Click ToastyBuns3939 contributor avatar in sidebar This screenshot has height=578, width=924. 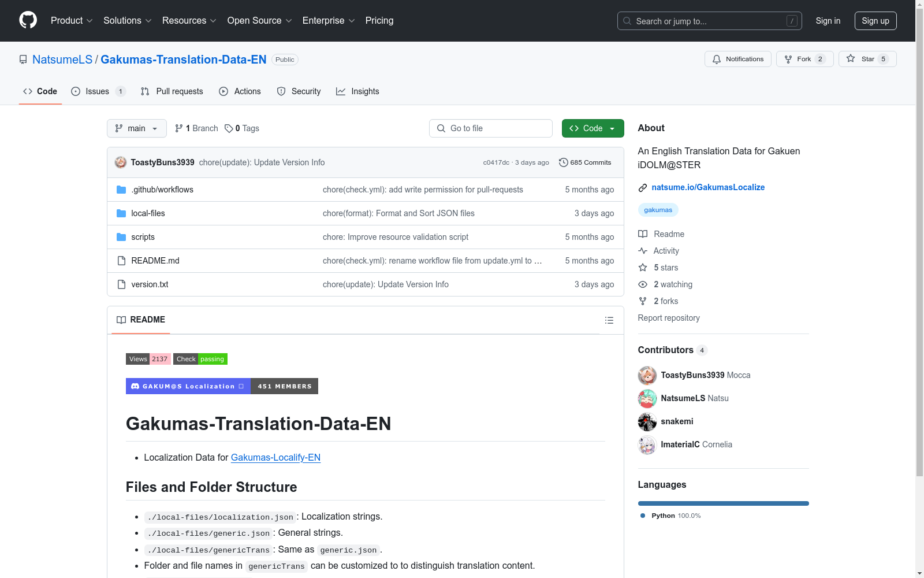click(x=647, y=375)
